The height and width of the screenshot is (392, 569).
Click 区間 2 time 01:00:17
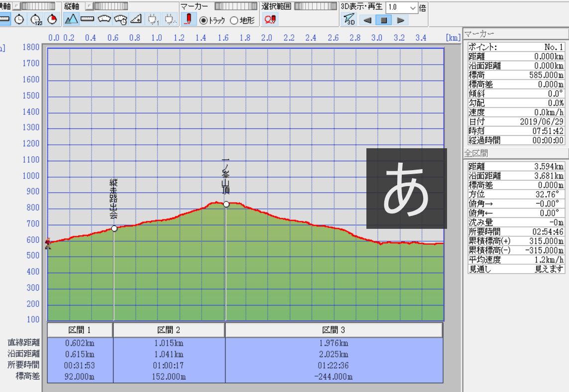click(x=169, y=365)
